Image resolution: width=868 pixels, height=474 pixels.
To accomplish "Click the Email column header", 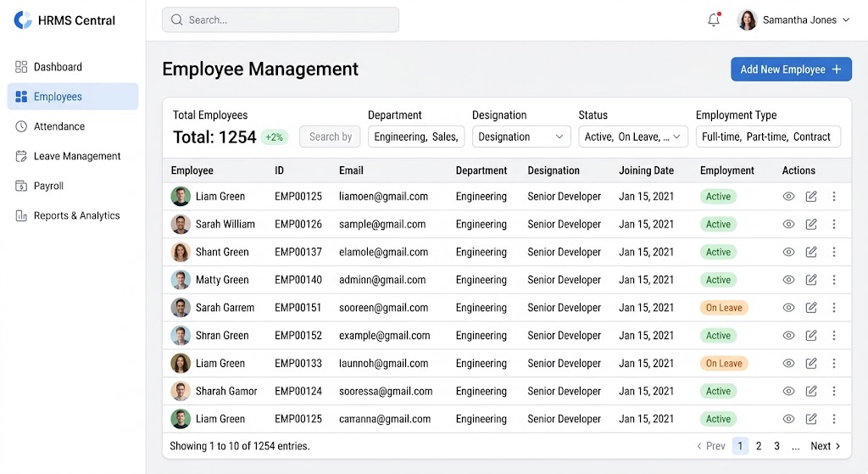I will (351, 170).
